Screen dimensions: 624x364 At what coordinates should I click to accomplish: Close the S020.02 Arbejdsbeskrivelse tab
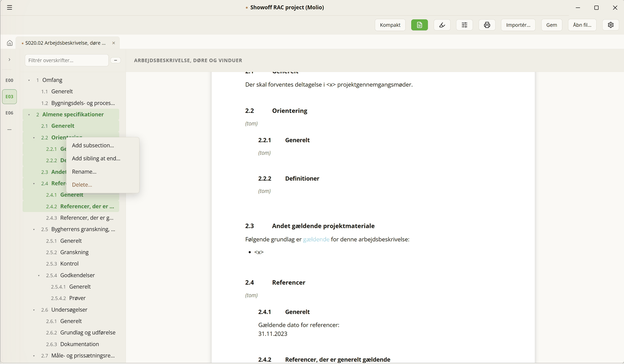tap(114, 43)
